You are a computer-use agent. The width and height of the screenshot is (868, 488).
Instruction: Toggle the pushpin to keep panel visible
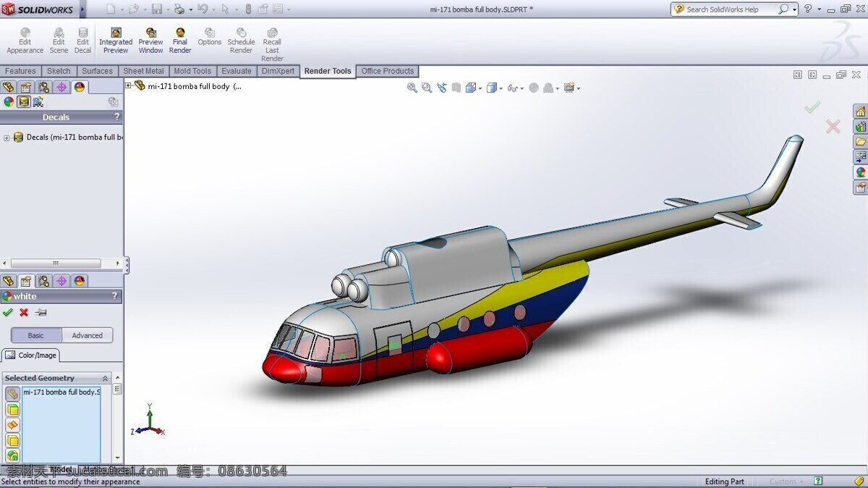click(x=41, y=312)
